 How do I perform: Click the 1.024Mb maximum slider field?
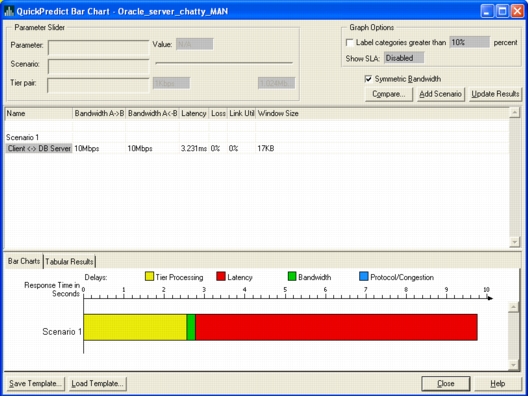[x=276, y=83]
